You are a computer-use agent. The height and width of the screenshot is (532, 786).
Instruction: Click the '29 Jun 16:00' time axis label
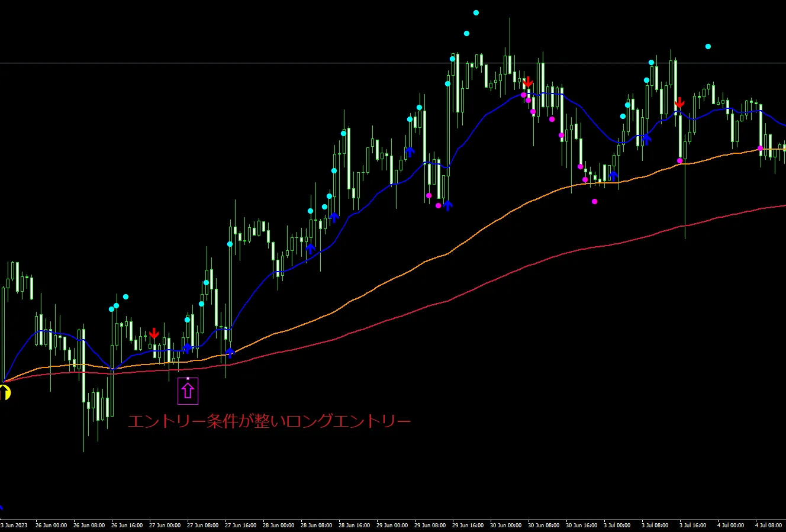click(x=468, y=525)
